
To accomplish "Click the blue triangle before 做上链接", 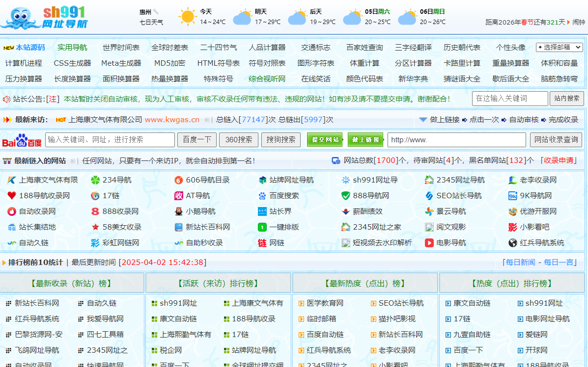I will (x=423, y=120).
